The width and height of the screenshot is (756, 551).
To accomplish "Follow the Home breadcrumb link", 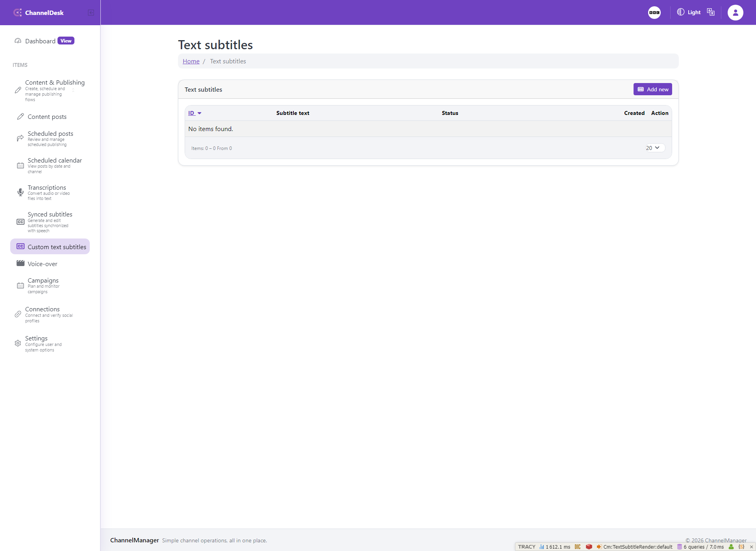I will click(191, 61).
